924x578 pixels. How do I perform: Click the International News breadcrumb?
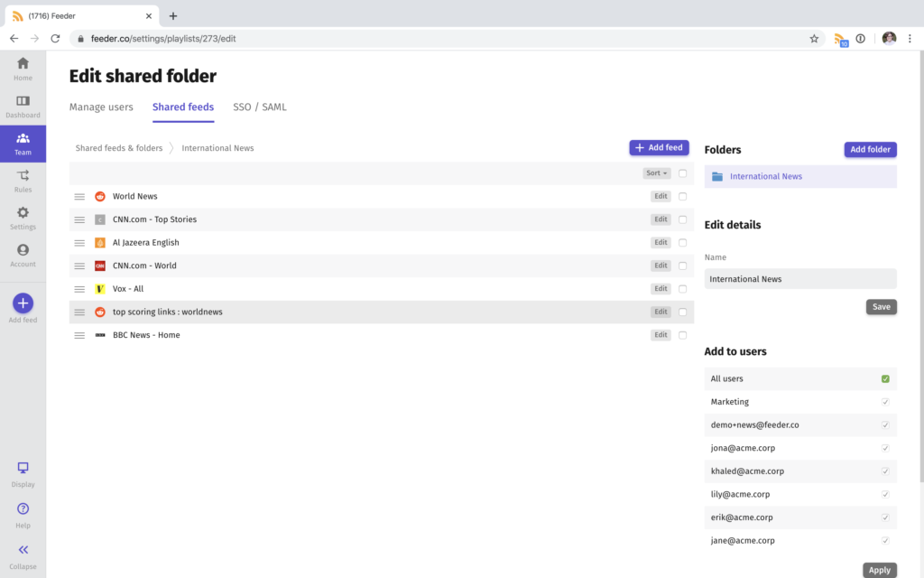coord(217,148)
